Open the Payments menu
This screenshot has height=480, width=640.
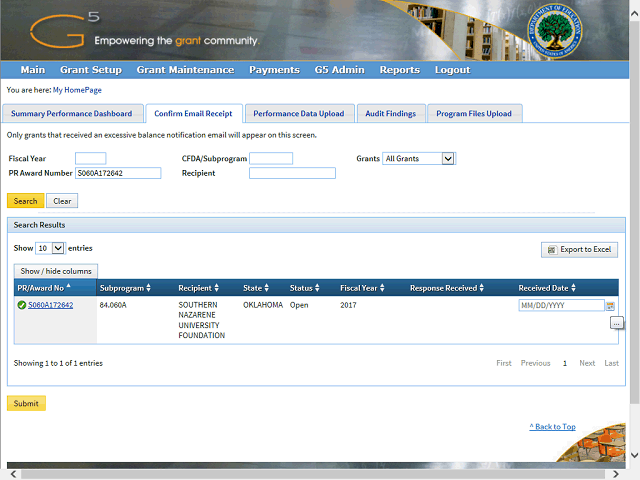[x=274, y=70]
